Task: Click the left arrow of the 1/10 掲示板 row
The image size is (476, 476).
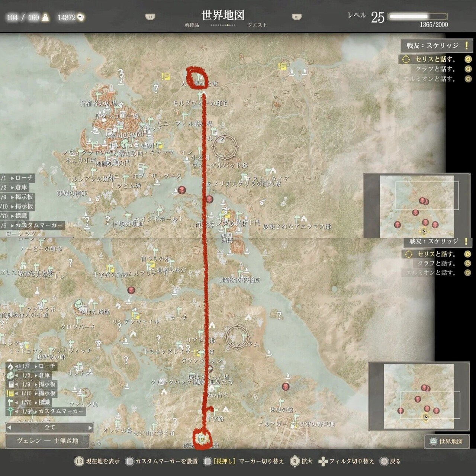Action: pyautogui.click(x=17, y=393)
